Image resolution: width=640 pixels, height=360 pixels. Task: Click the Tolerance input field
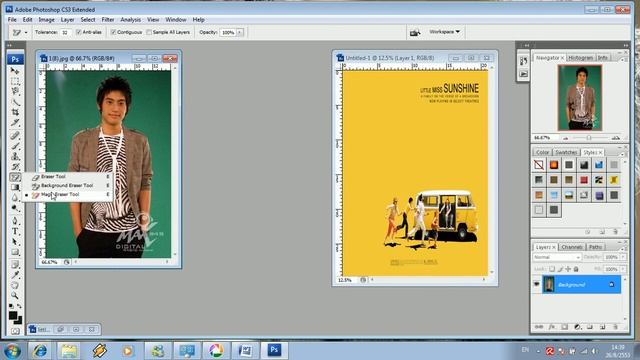[65, 32]
